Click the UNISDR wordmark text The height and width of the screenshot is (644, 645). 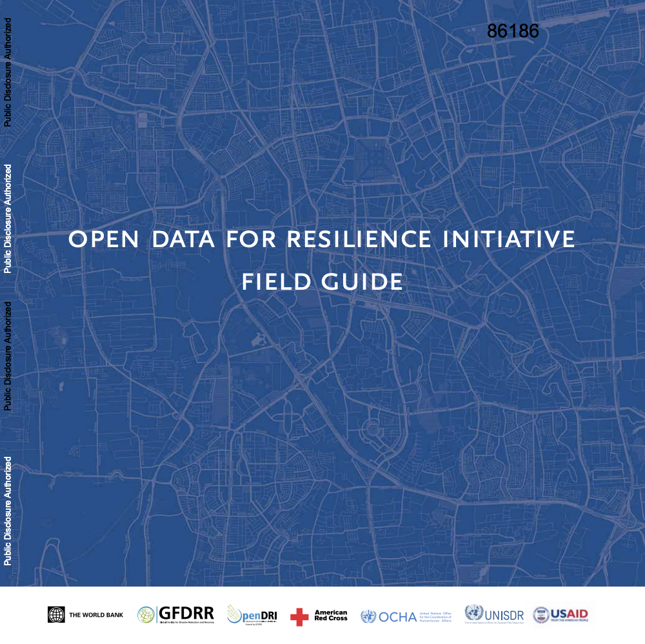pos(504,615)
